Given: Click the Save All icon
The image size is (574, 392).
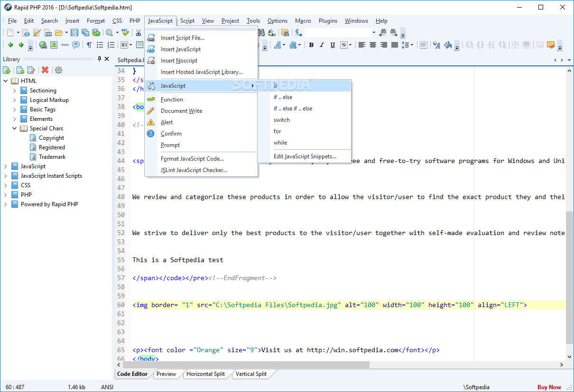Looking at the screenshot, I should tap(85, 33).
